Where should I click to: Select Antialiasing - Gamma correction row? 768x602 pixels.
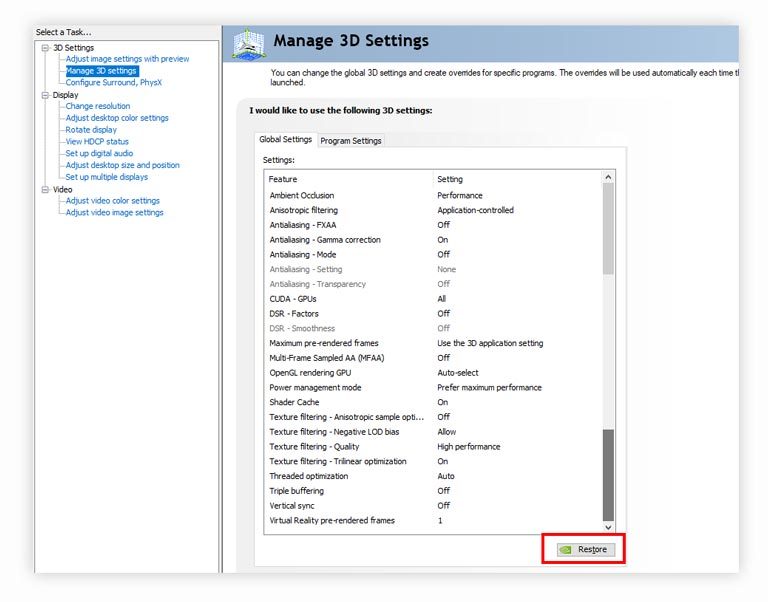coord(433,240)
